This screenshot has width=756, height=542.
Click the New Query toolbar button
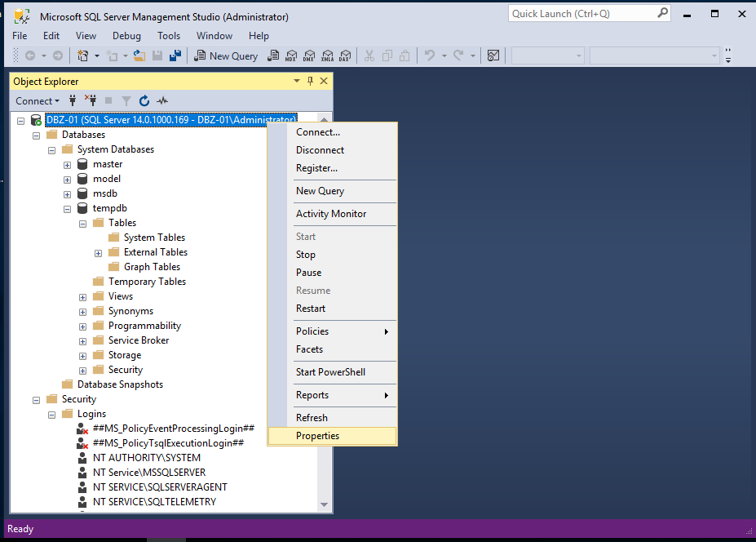pos(226,56)
